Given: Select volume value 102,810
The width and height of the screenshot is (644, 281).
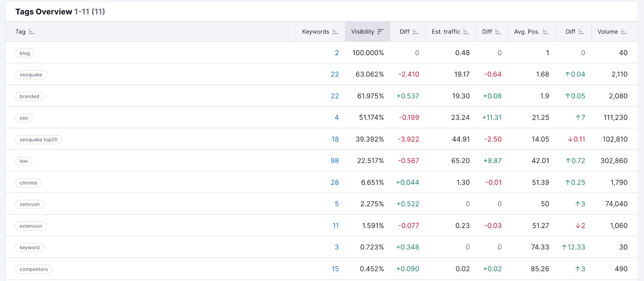Looking at the screenshot, I should [x=615, y=139].
